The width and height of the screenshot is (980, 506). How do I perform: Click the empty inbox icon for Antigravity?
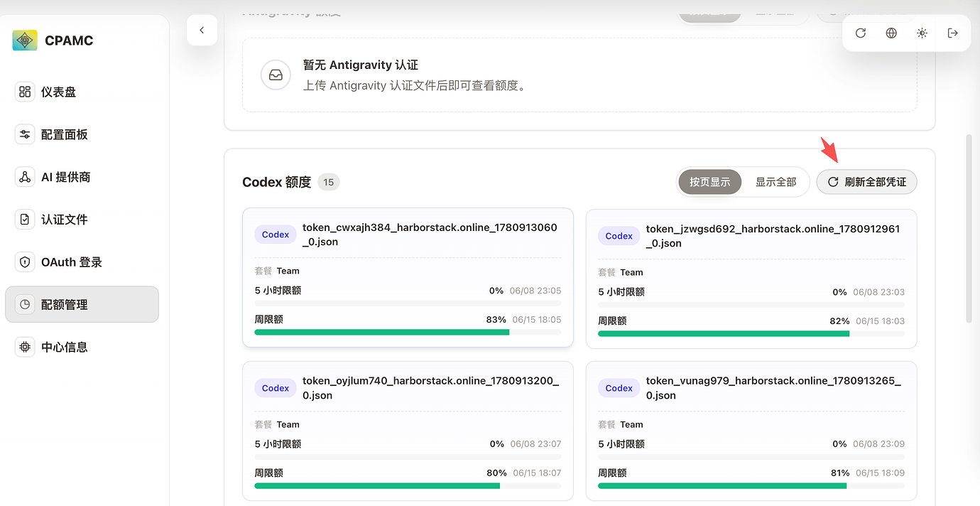(276, 75)
